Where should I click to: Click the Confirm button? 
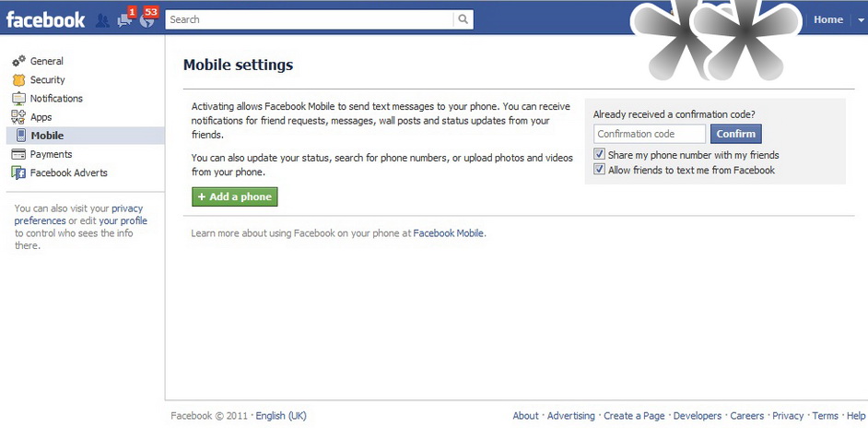click(735, 134)
